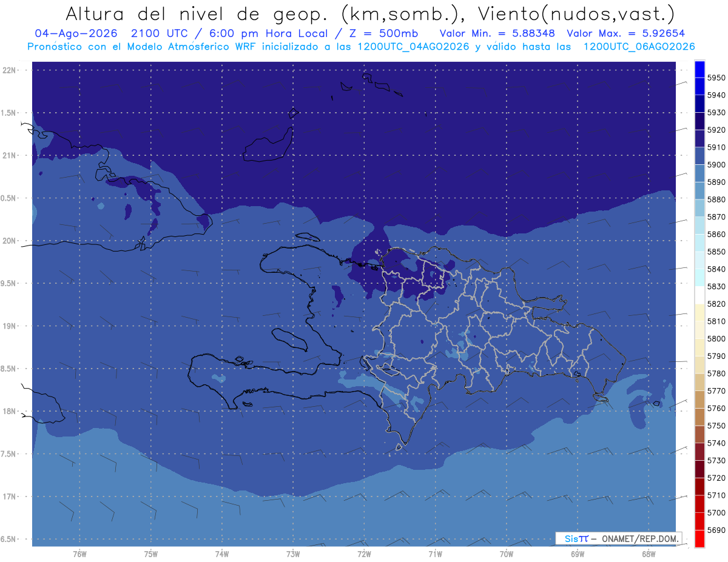Click the '5760' legend value

click(716, 409)
